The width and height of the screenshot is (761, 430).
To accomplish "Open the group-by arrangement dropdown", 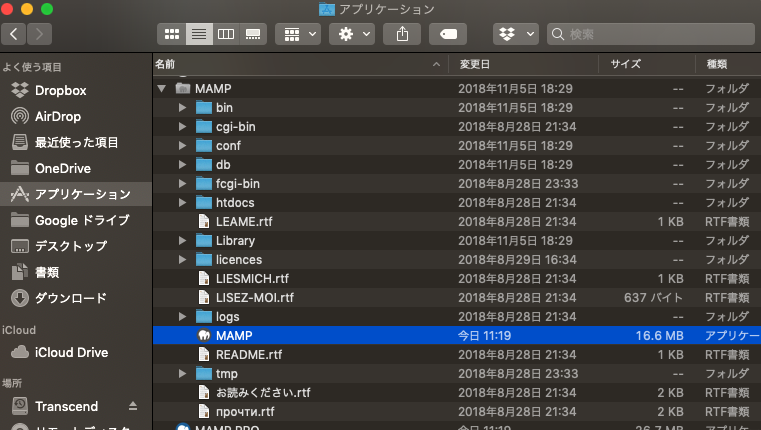I will pos(298,34).
